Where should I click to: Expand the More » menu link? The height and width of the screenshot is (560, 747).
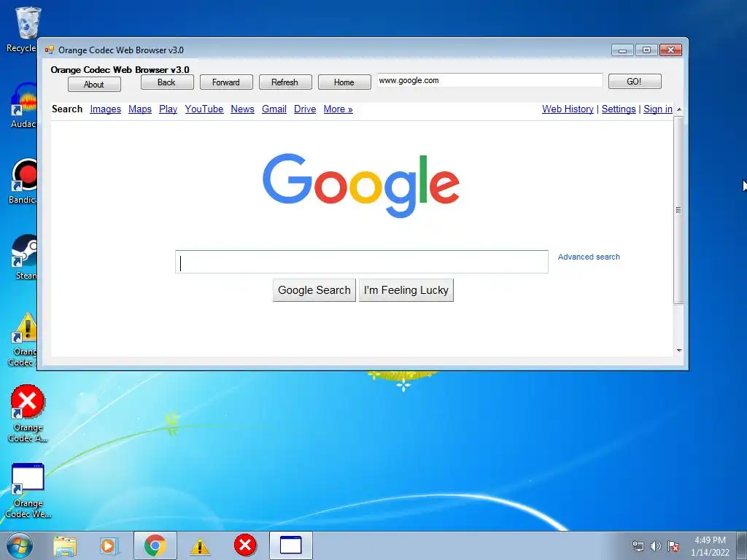[x=338, y=109]
